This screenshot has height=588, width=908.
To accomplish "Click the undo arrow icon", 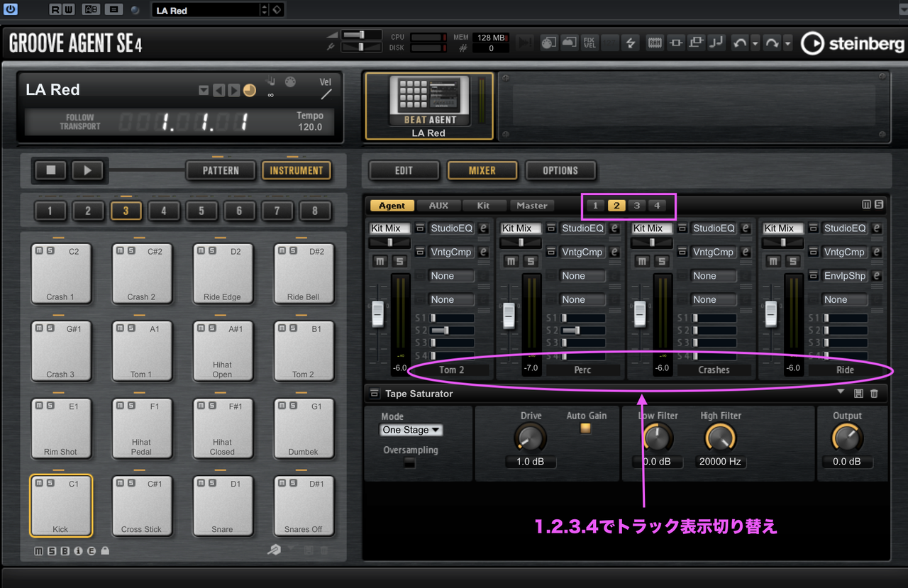I will click(x=740, y=43).
